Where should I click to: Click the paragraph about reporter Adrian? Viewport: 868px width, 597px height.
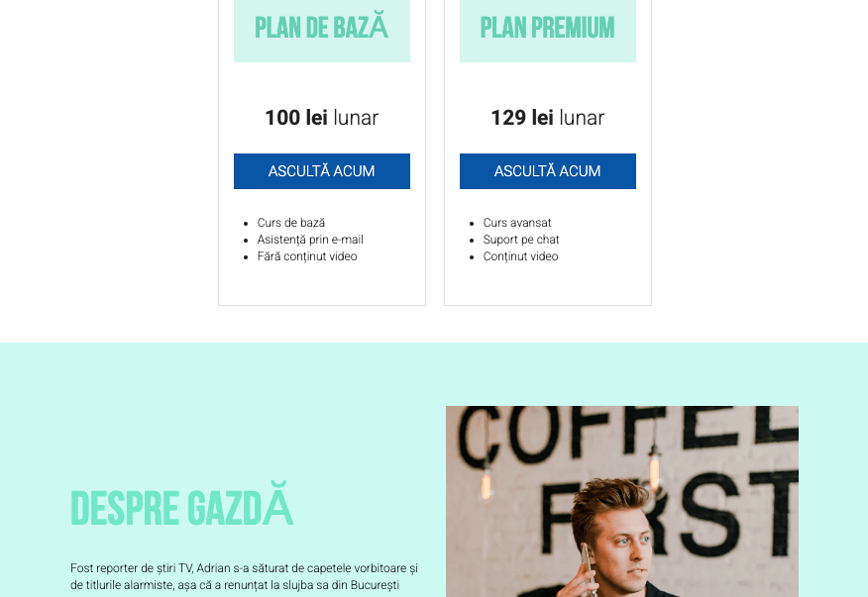244,576
